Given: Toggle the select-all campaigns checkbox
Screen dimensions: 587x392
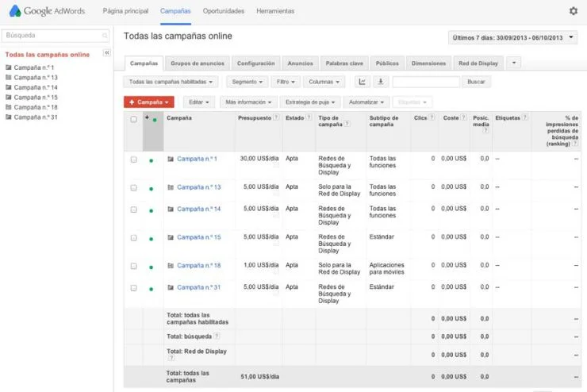Looking at the screenshot, I should click(x=133, y=119).
